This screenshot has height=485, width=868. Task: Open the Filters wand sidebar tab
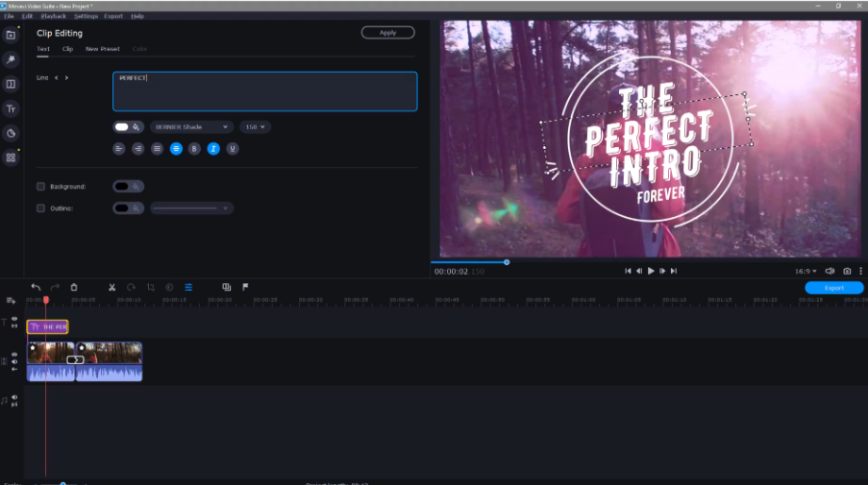point(11,60)
